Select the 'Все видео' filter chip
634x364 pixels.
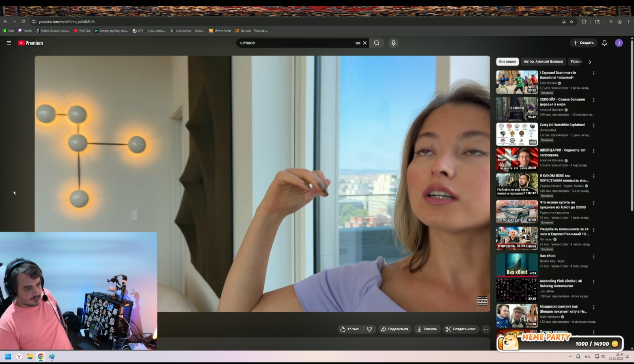[x=508, y=62]
